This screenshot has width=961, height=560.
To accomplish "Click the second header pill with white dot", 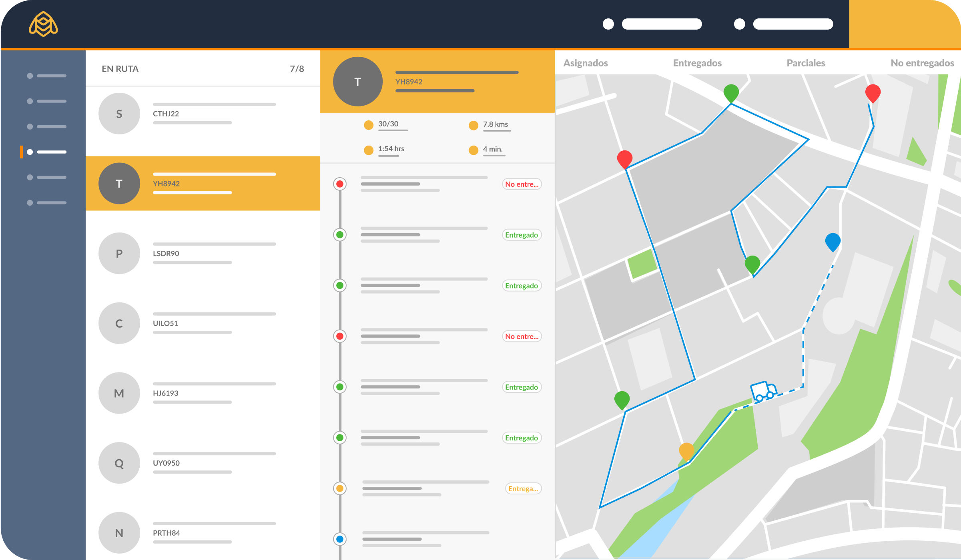I will (x=784, y=24).
